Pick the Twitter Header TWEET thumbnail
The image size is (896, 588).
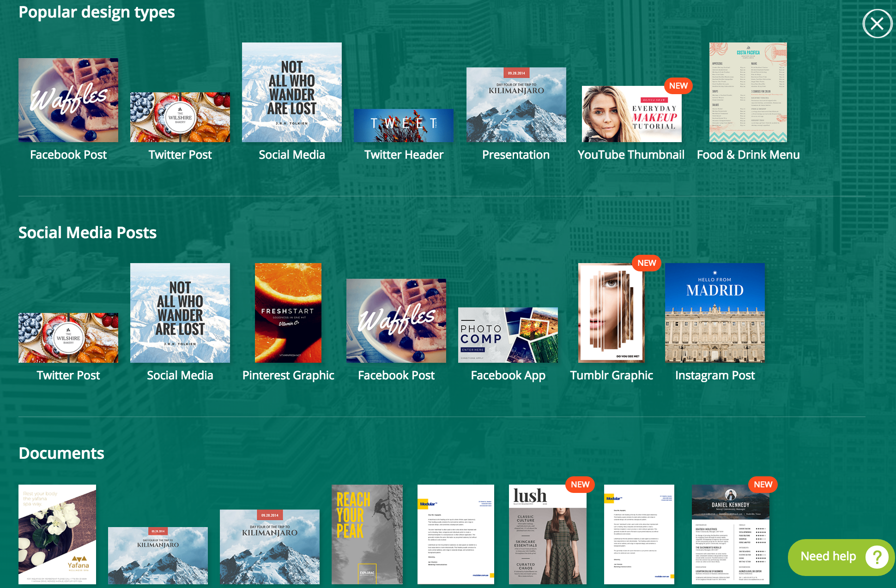404,126
